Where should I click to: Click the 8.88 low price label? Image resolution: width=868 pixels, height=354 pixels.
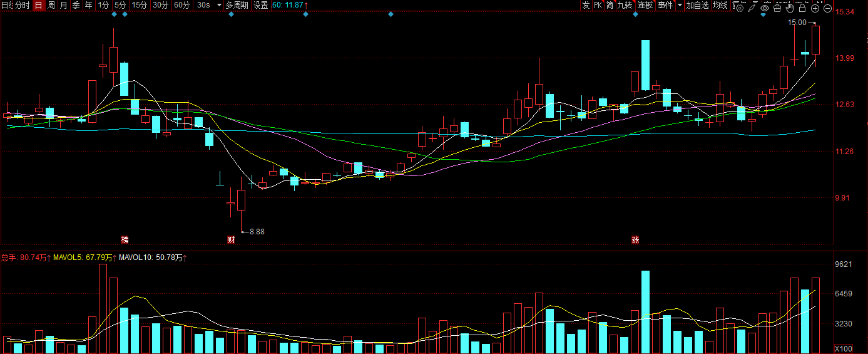[257, 231]
